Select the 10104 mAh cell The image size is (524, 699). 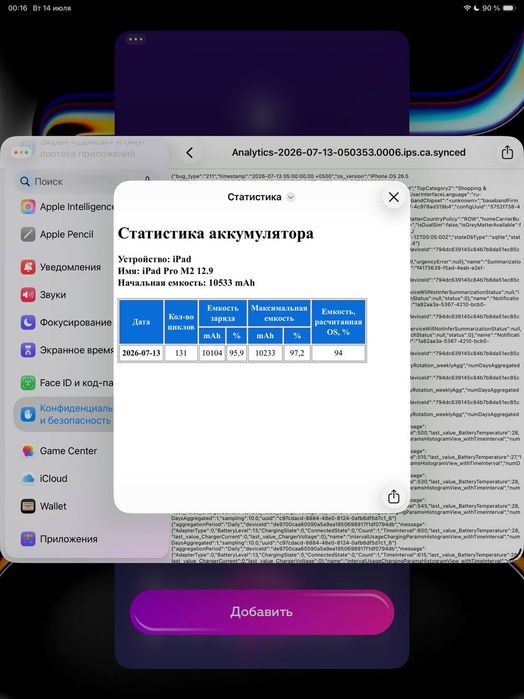point(212,353)
